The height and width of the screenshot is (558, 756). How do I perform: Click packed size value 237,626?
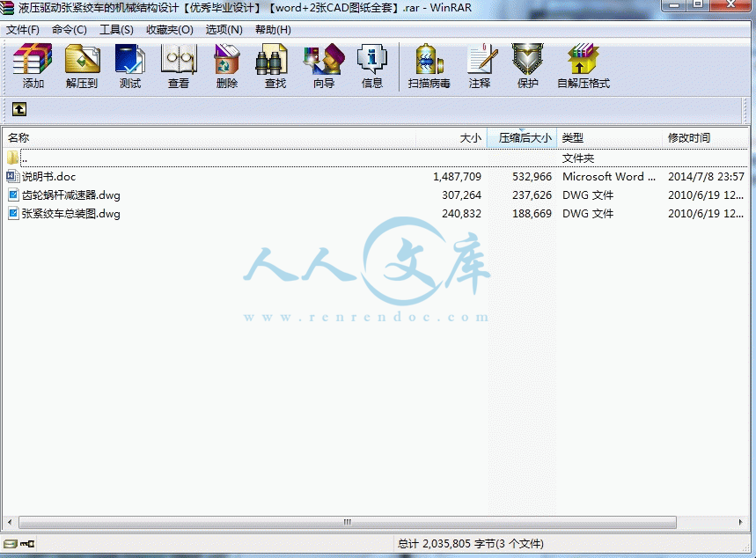[532, 195]
